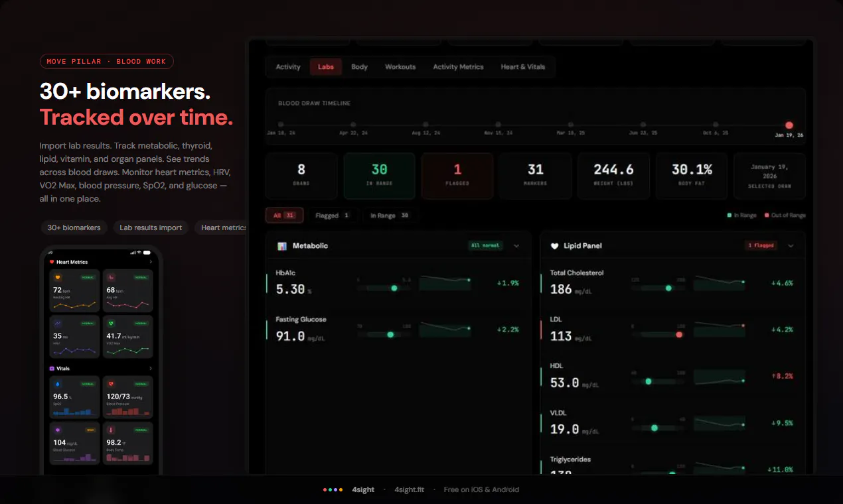Click the 31 Markers stat card
This screenshot has width=843, height=504.
coord(536,176)
